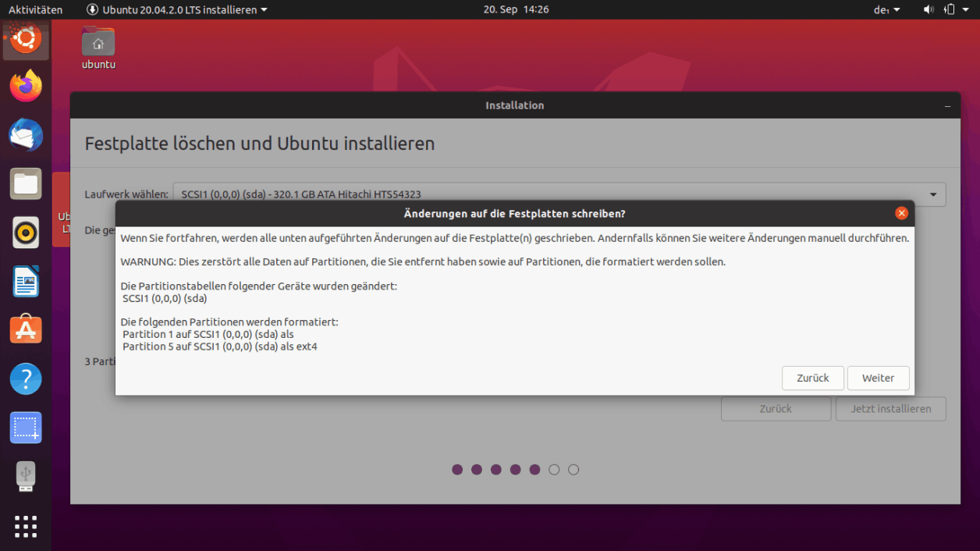Click Jetzt installieren button

[x=890, y=409]
